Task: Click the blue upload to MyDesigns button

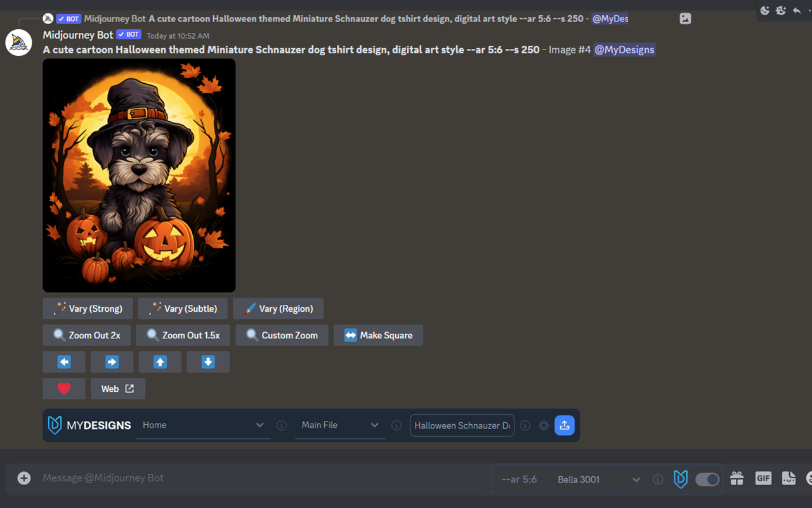Action: [565, 425]
